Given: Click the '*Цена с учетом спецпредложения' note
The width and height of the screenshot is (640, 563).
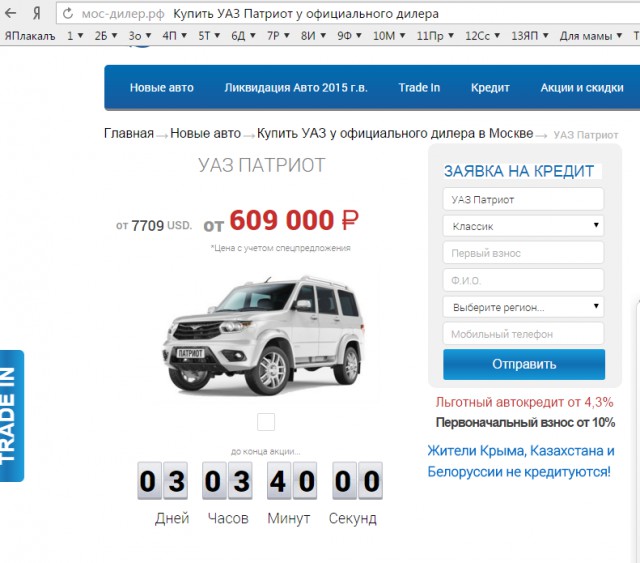Looking at the screenshot, I should pyautogui.click(x=280, y=248).
